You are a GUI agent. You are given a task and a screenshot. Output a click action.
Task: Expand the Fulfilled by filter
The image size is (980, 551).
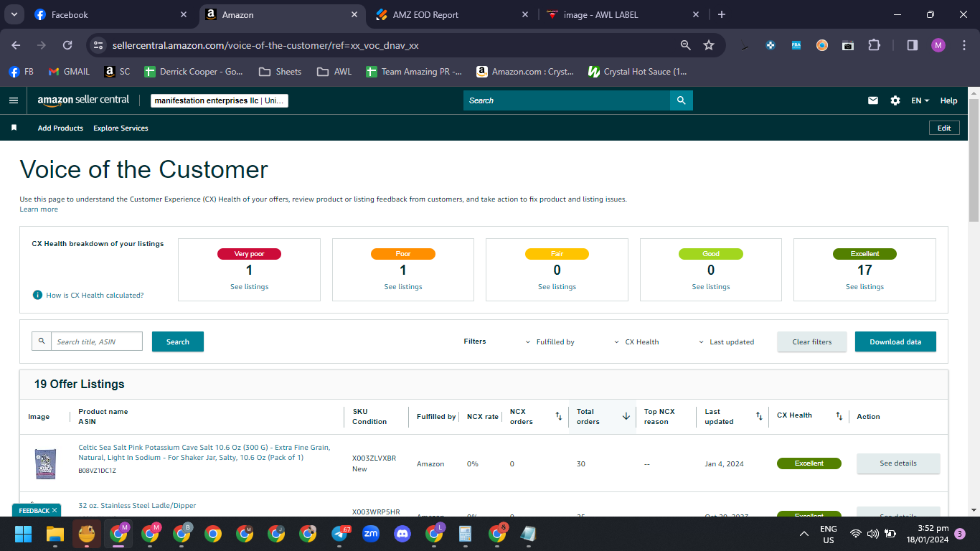pos(550,342)
